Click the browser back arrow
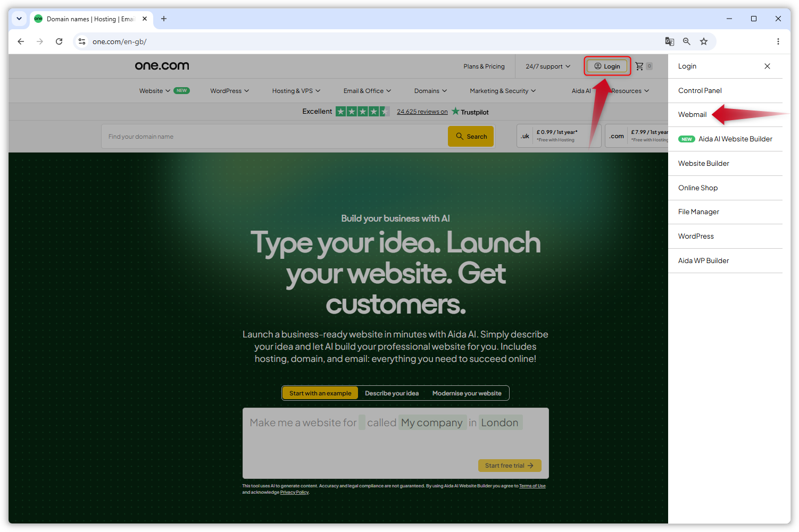The height and width of the screenshot is (532, 799). tap(21, 41)
